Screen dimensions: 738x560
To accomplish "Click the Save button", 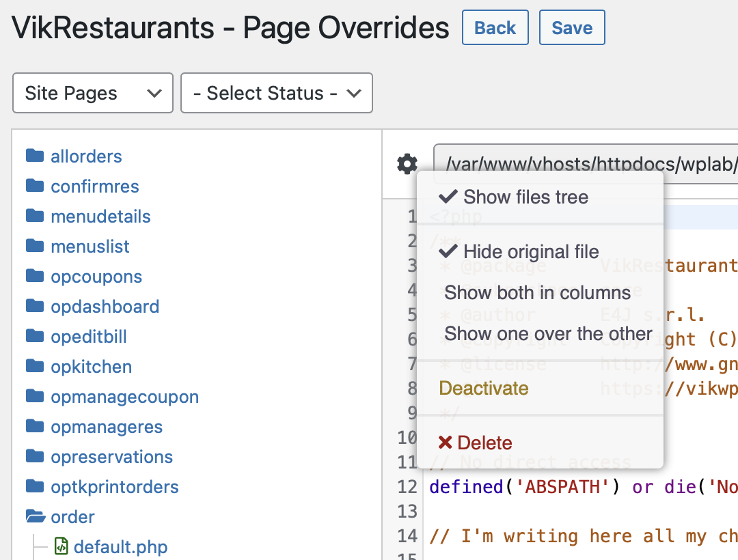I will pos(572,28).
